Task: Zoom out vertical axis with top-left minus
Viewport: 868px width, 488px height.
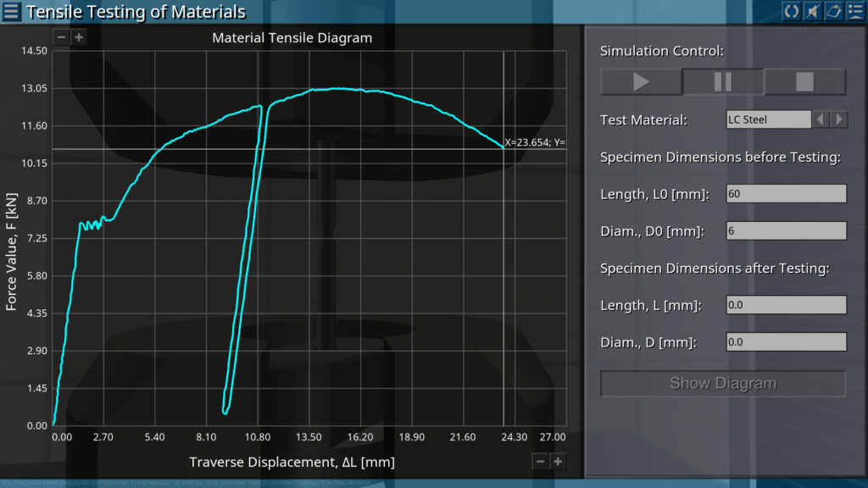Action: (x=61, y=37)
